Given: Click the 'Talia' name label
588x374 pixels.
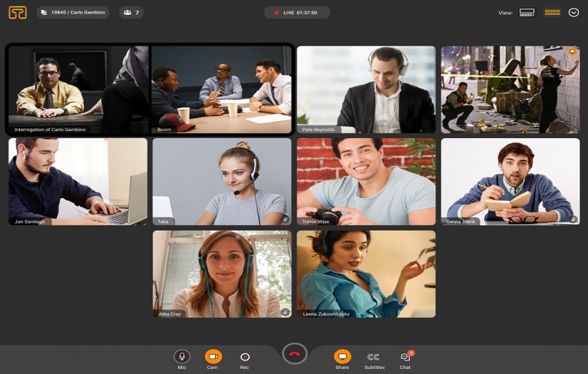Looking at the screenshot, I should 163,222.
